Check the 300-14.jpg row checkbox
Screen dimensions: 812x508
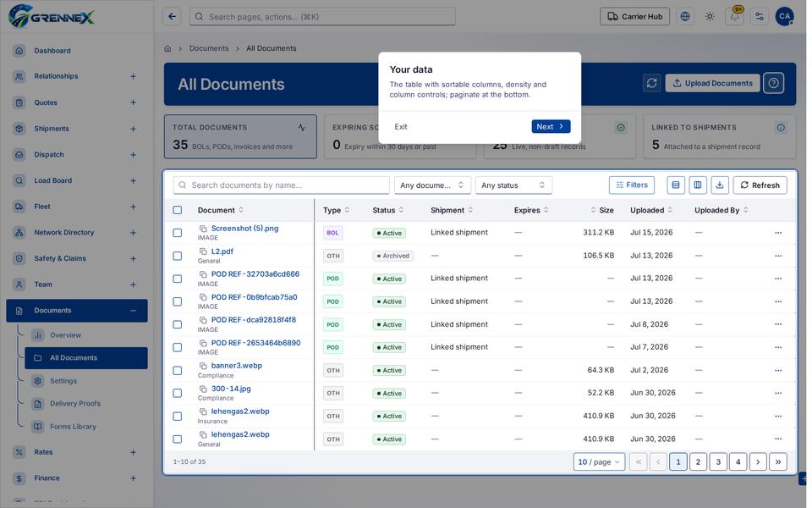click(178, 393)
